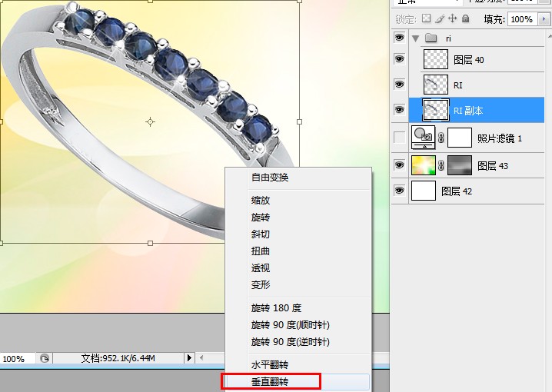
Task: Hide the RI layer eye icon
Action: [399, 85]
